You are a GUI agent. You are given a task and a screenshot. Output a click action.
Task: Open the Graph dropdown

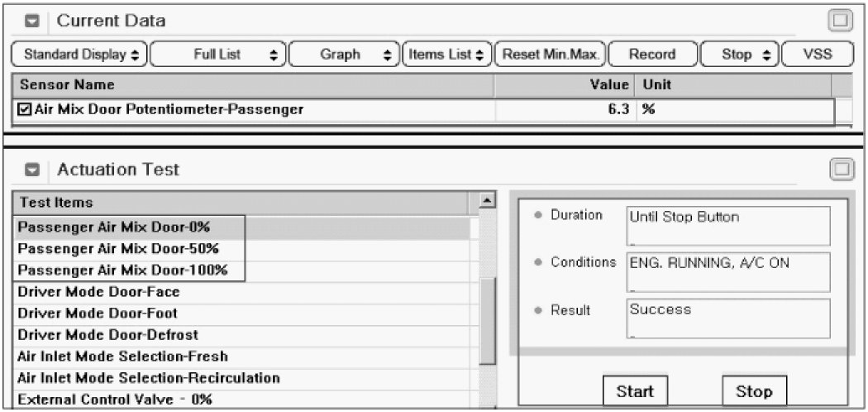click(x=345, y=55)
